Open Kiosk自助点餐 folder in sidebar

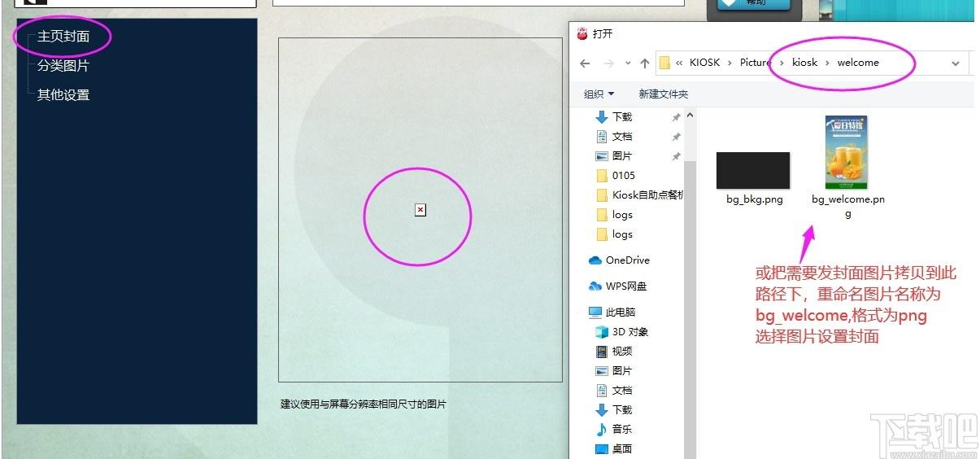click(x=648, y=195)
